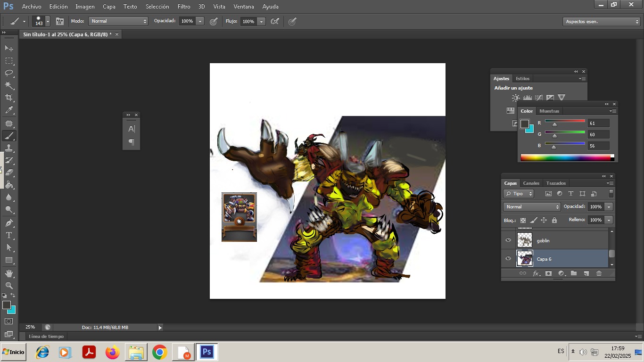Add a layer mask from the Capas panel
The width and height of the screenshot is (644, 362).
point(548,273)
